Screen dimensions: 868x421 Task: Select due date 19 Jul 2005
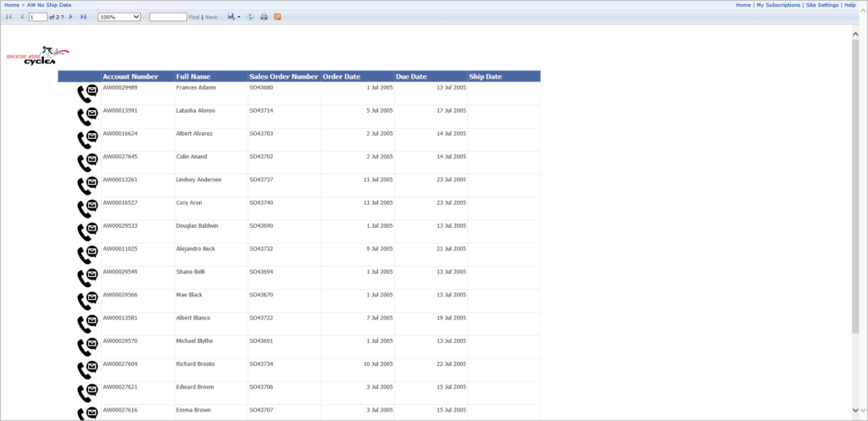[451, 319]
